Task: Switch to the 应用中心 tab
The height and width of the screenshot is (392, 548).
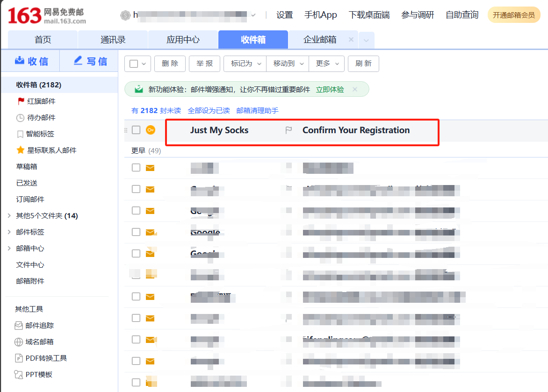Action: (x=183, y=40)
